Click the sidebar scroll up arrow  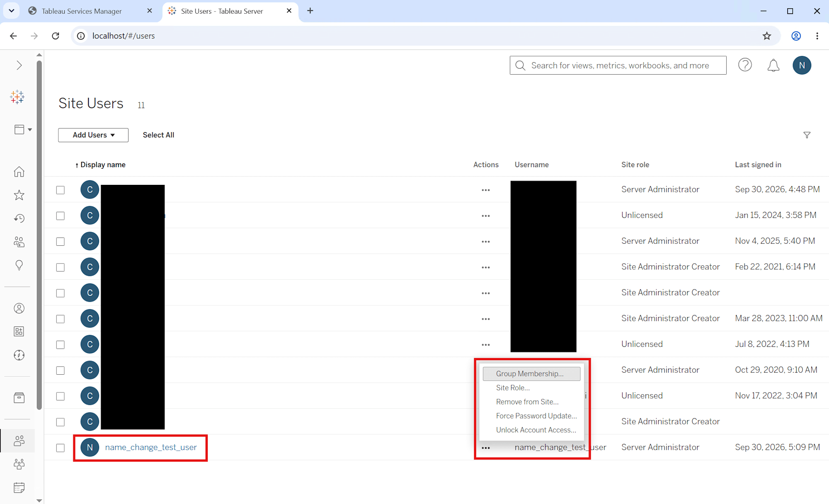click(x=39, y=55)
